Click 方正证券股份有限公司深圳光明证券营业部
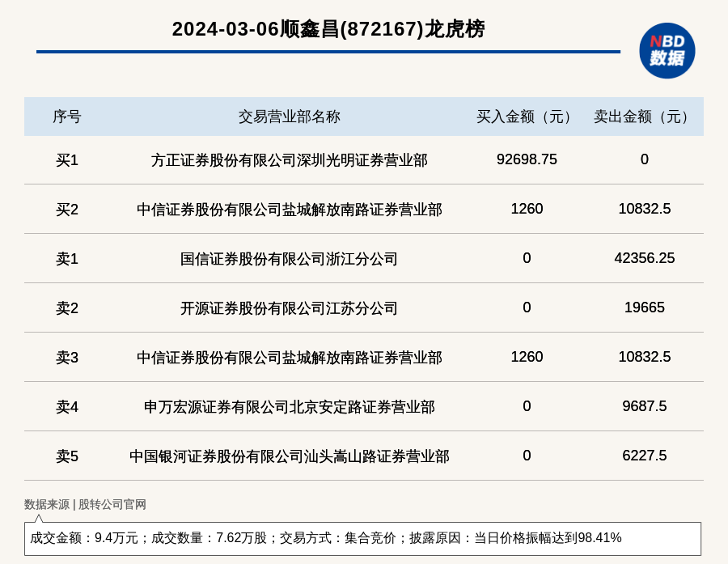 point(290,160)
